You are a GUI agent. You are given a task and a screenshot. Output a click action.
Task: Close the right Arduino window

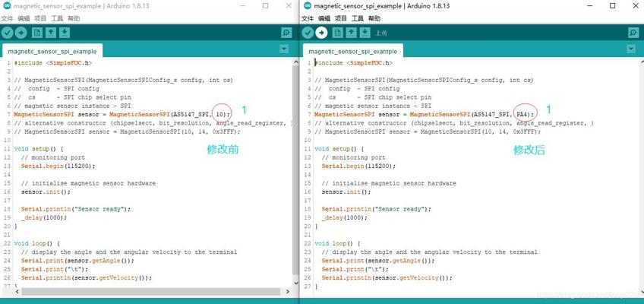[x=635, y=6]
